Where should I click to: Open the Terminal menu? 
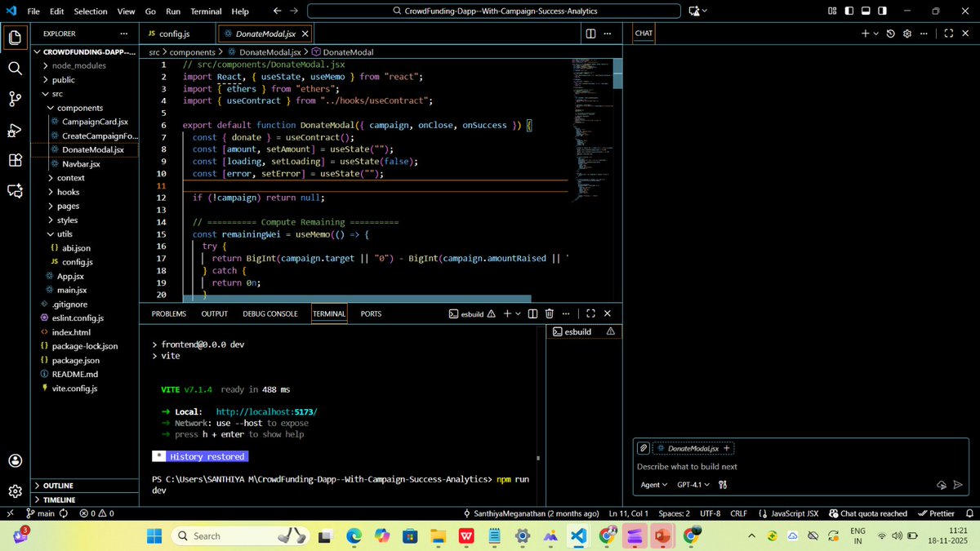[x=206, y=11]
